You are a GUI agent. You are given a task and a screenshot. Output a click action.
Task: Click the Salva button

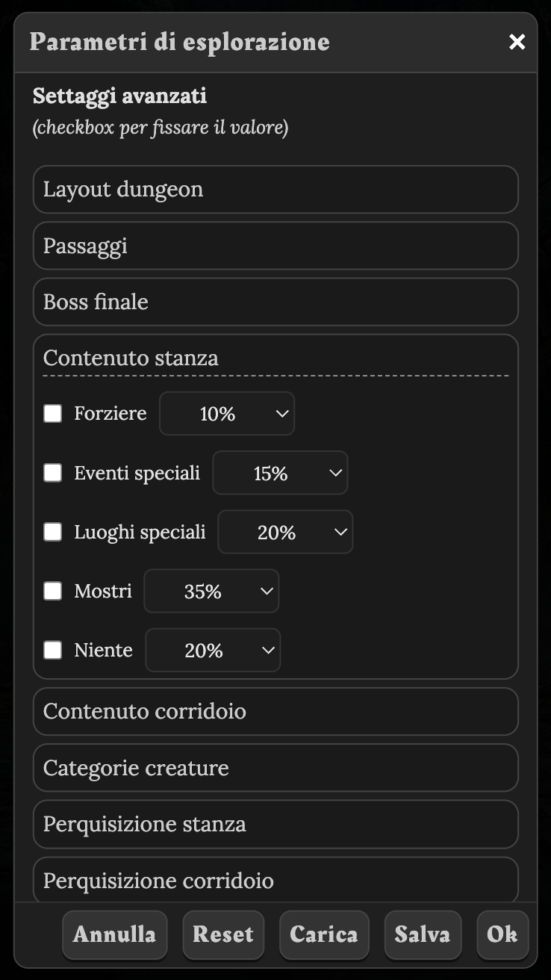(423, 934)
